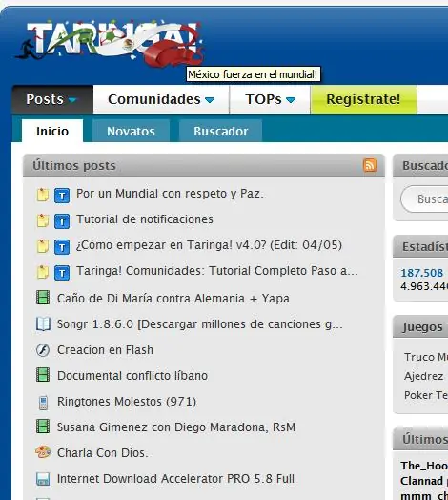448x500 pixels.
Task: Click film icon beside Documental conflicto líbano
Action: point(43,375)
